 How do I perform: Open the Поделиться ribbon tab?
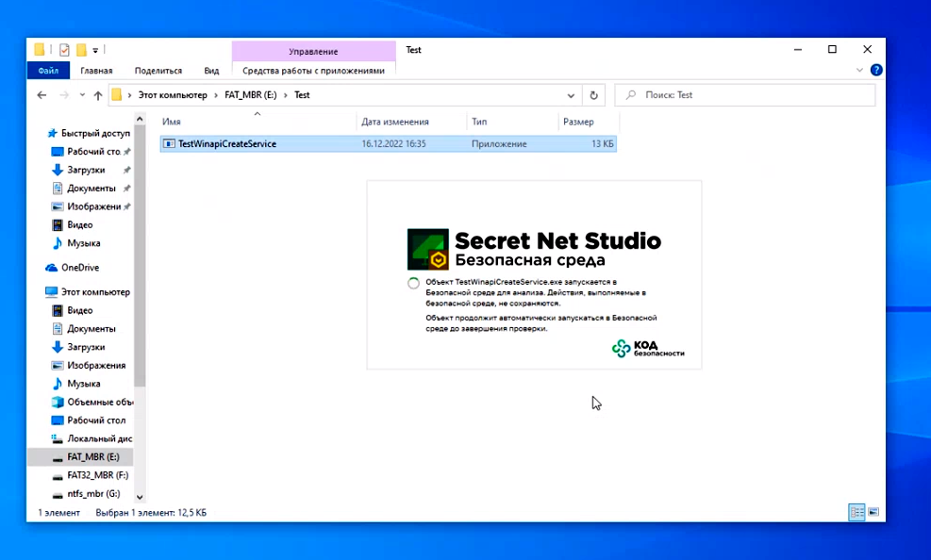(158, 71)
